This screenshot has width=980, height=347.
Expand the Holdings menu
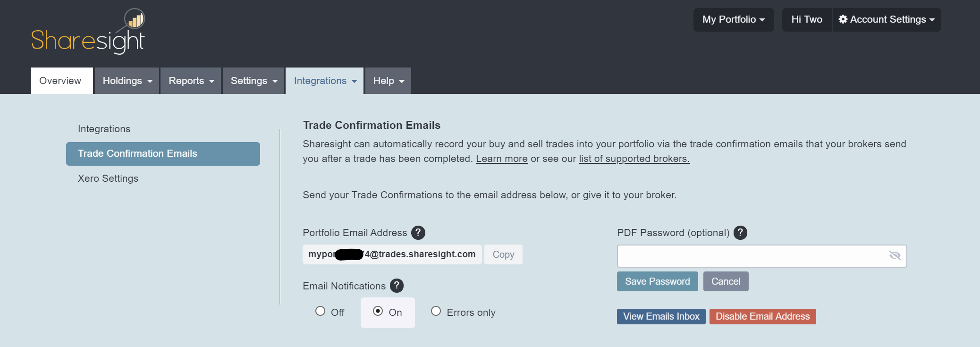(126, 80)
